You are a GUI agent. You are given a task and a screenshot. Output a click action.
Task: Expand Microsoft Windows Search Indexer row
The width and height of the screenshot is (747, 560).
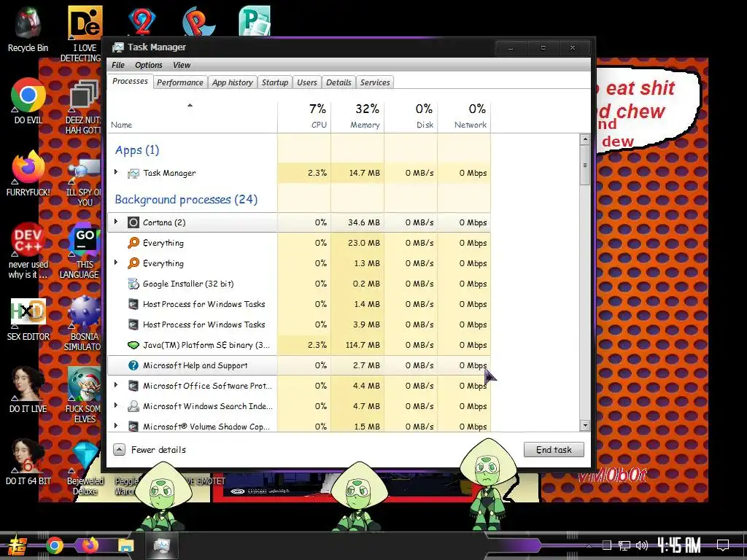click(116, 405)
